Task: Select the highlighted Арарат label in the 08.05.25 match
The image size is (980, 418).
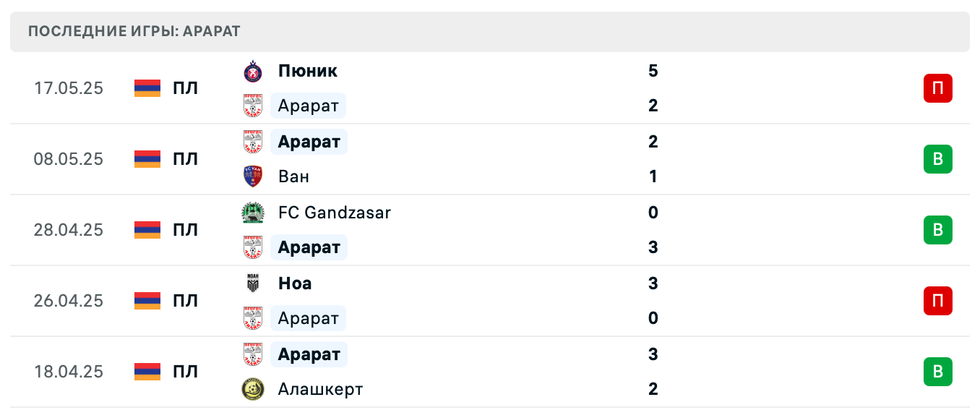Action: (x=309, y=142)
